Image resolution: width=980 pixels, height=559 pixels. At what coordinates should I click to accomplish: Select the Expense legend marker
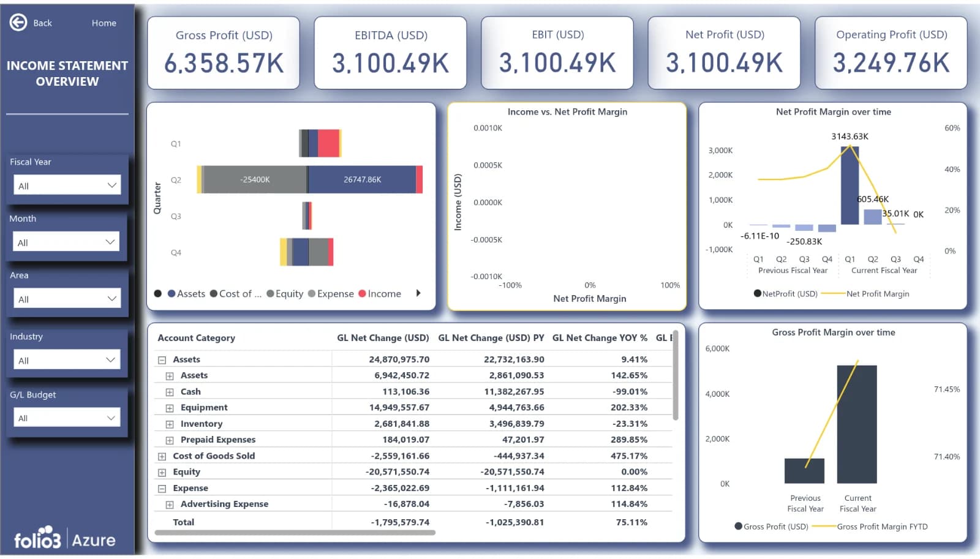[x=312, y=294]
